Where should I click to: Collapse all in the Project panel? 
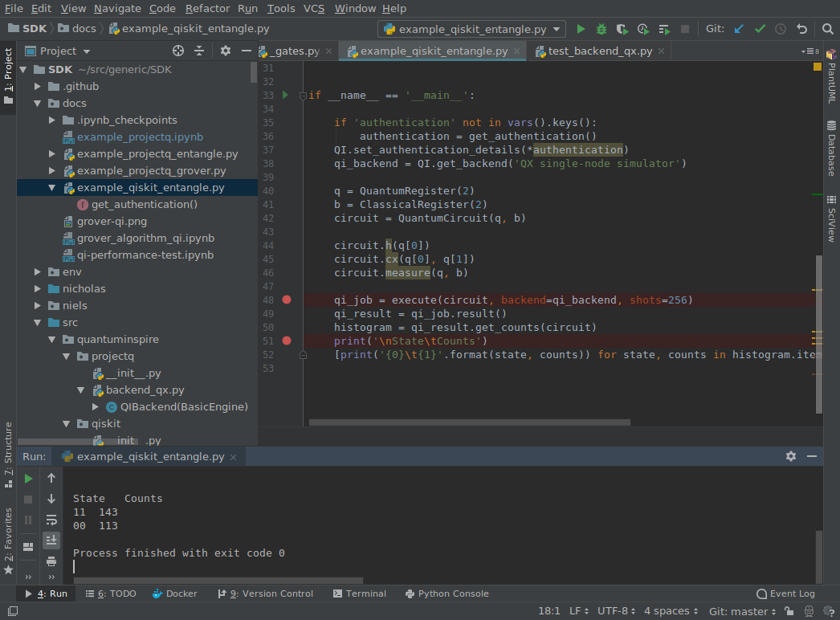(199, 51)
